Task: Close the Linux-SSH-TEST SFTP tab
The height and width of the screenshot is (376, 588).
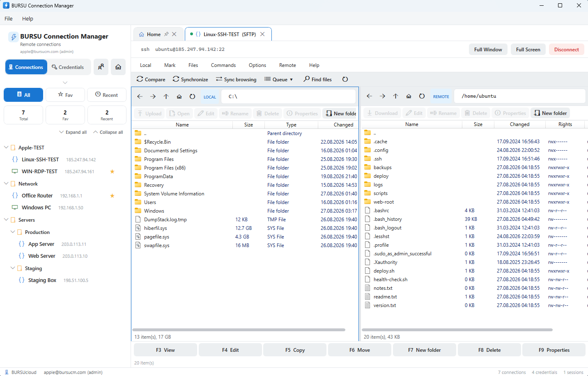Action: pos(262,34)
